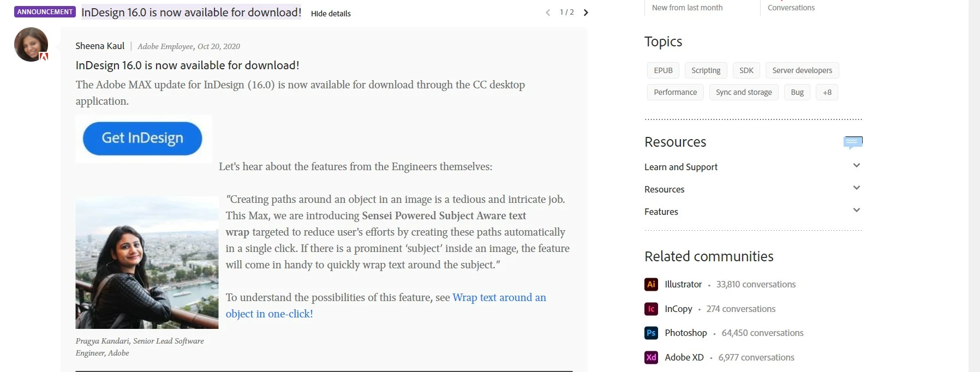Click Pragya Kandari's photo

click(x=147, y=262)
